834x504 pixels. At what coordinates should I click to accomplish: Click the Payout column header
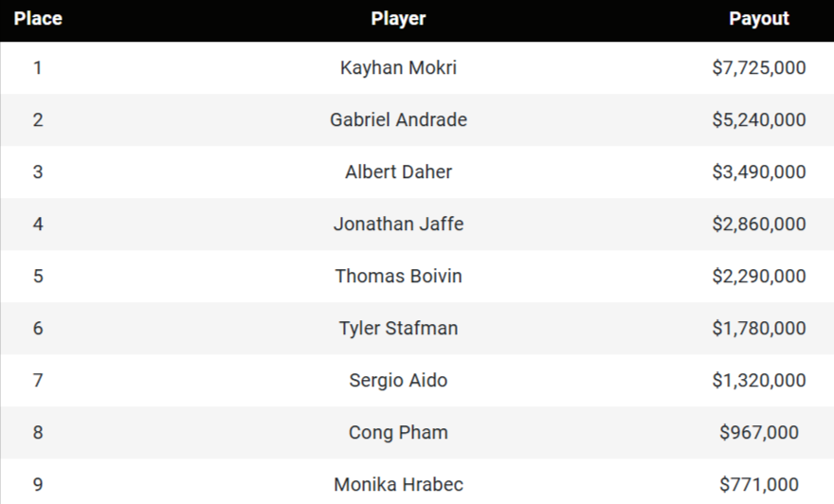tap(759, 19)
